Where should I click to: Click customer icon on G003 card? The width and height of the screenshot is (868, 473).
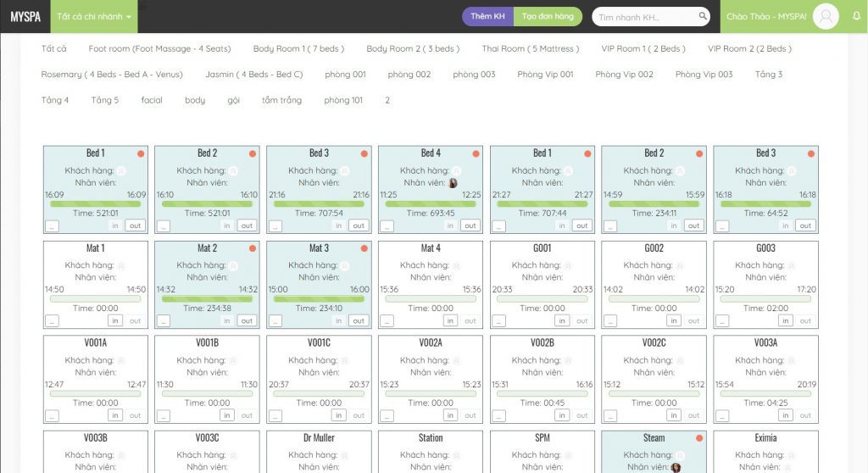792,266
